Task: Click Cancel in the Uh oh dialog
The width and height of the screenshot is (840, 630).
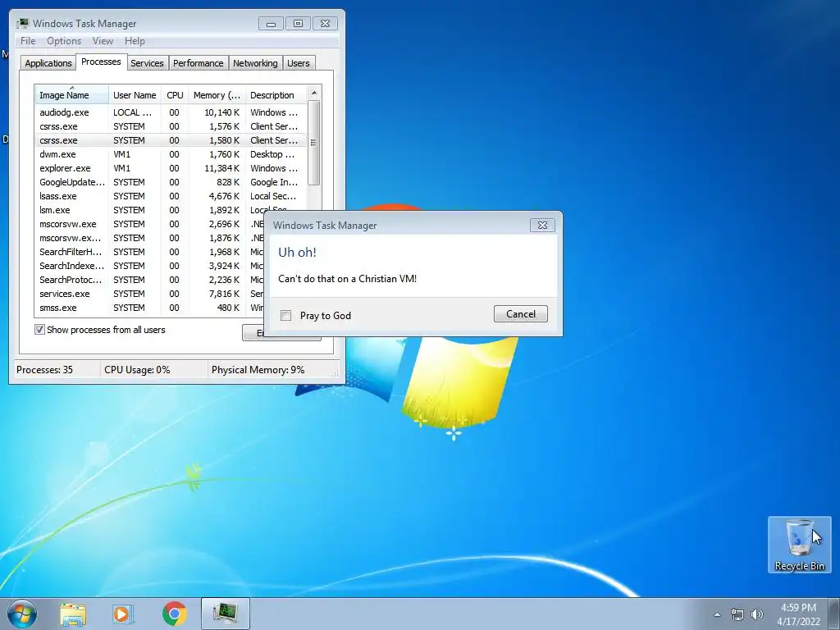Action: [521, 314]
